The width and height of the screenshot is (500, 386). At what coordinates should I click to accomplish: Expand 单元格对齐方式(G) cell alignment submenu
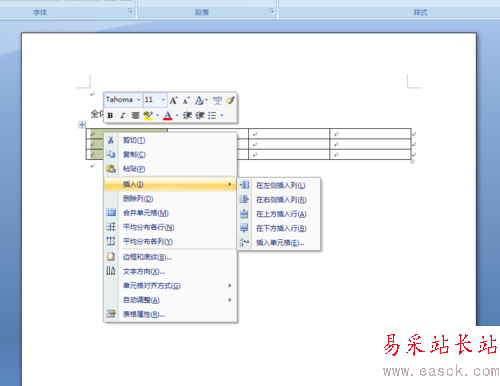170,286
